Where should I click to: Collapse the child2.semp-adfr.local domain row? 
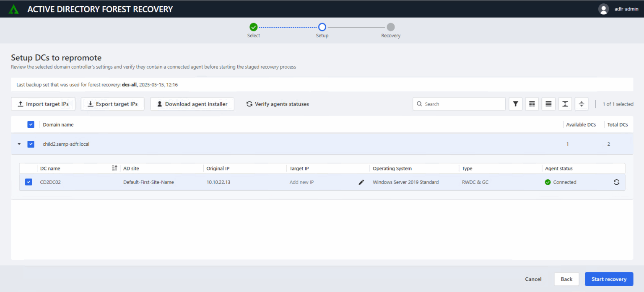[18, 144]
